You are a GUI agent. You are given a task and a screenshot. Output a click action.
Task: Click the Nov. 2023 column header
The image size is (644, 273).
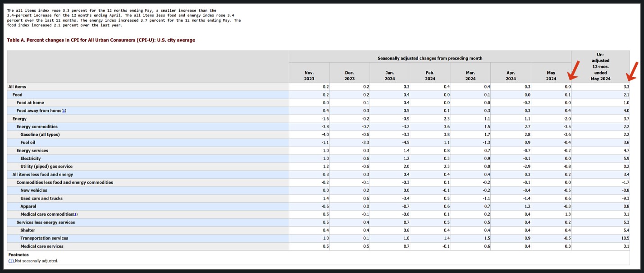click(x=309, y=75)
